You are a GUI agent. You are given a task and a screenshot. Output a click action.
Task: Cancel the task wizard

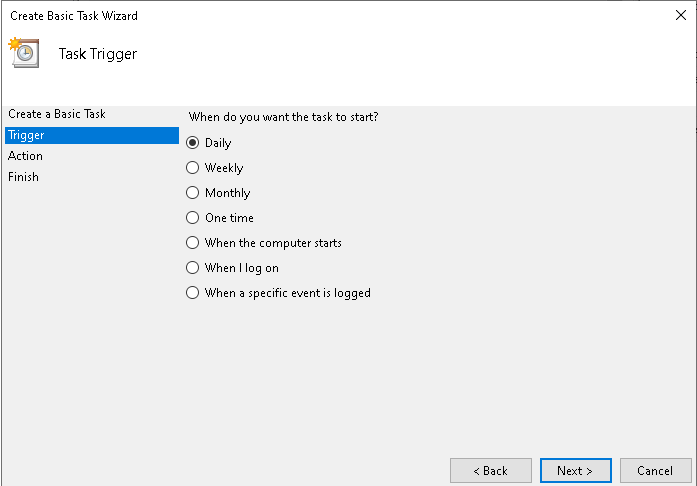[x=654, y=470]
